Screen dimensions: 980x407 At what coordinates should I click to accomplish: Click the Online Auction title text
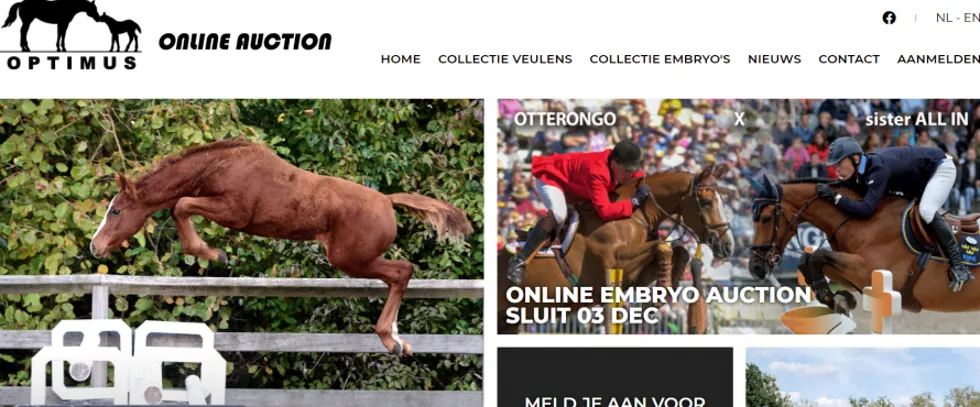tap(245, 42)
